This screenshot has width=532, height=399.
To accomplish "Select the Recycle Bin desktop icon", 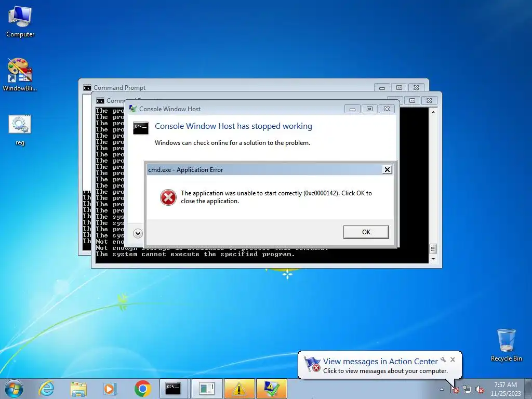I will [x=506, y=345].
